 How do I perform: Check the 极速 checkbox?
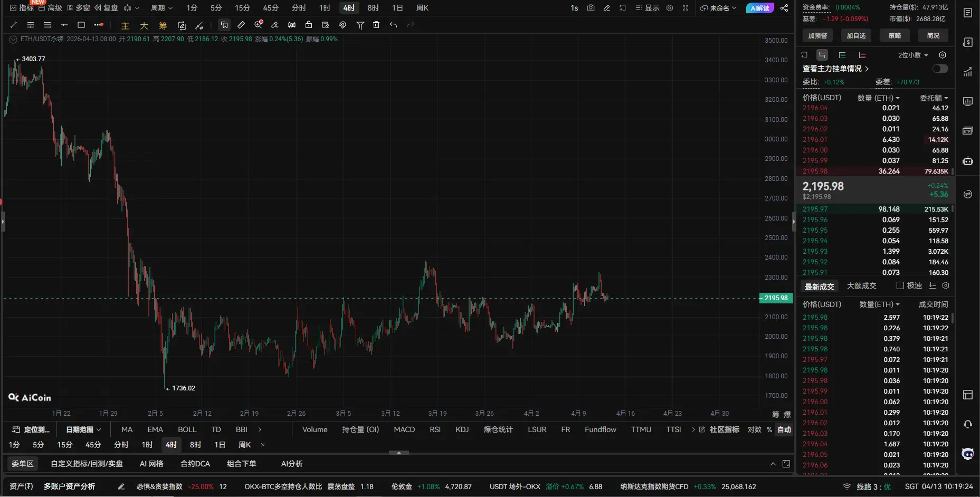coord(900,285)
